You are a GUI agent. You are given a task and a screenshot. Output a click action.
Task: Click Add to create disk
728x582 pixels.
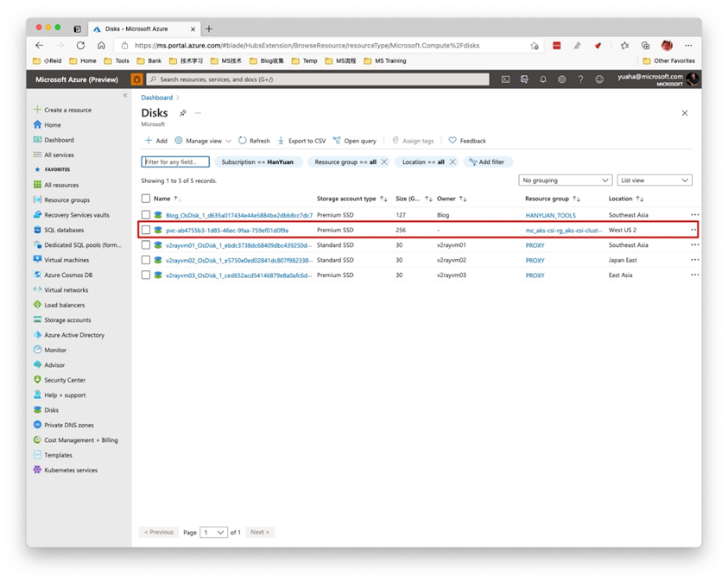[x=156, y=141]
